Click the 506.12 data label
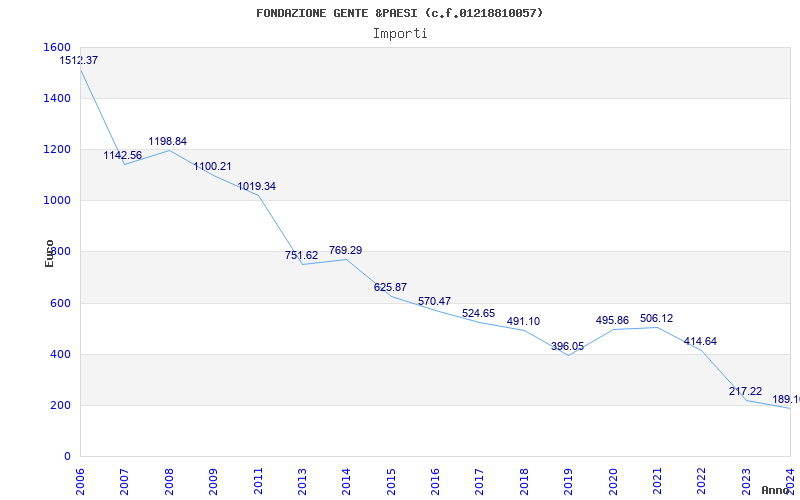This screenshot has width=800, height=500. coord(656,319)
